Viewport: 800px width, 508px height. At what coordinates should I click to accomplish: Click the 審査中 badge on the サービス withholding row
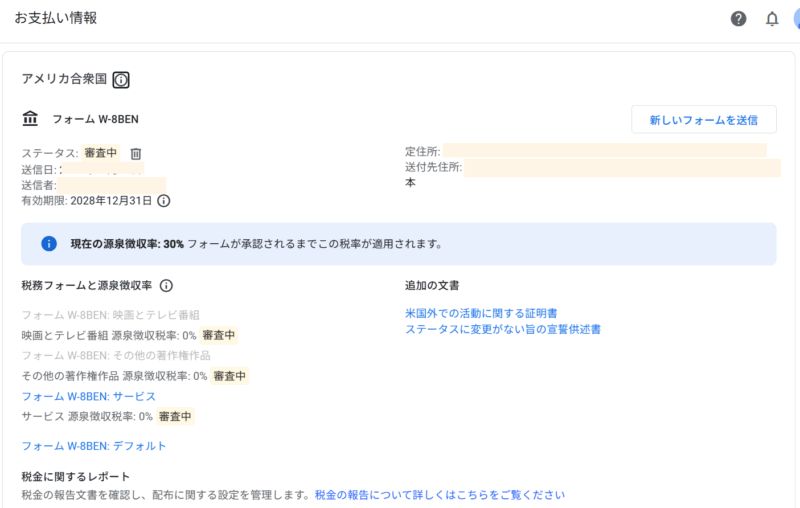pos(175,416)
